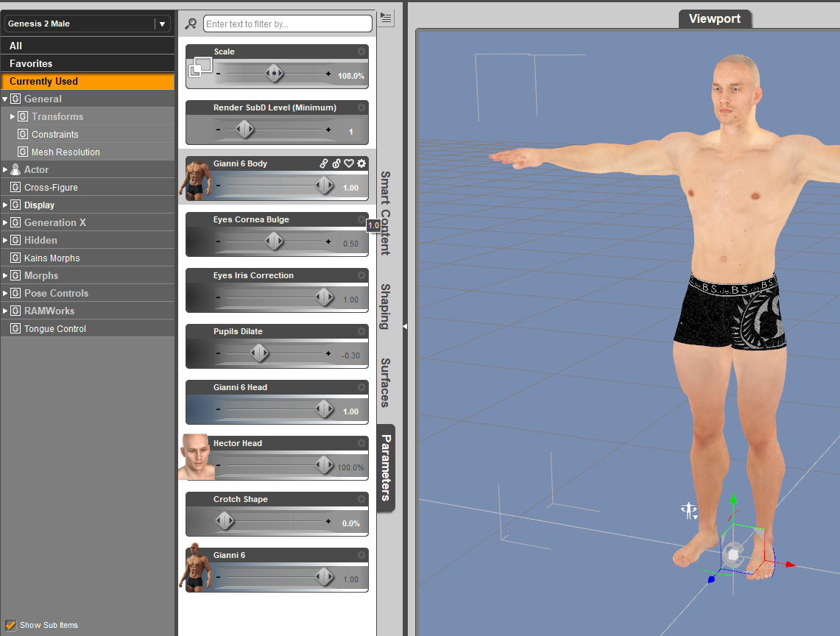Open gear for Eyes Cornea Bulge
This screenshot has width=840, height=636.
pyautogui.click(x=361, y=219)
